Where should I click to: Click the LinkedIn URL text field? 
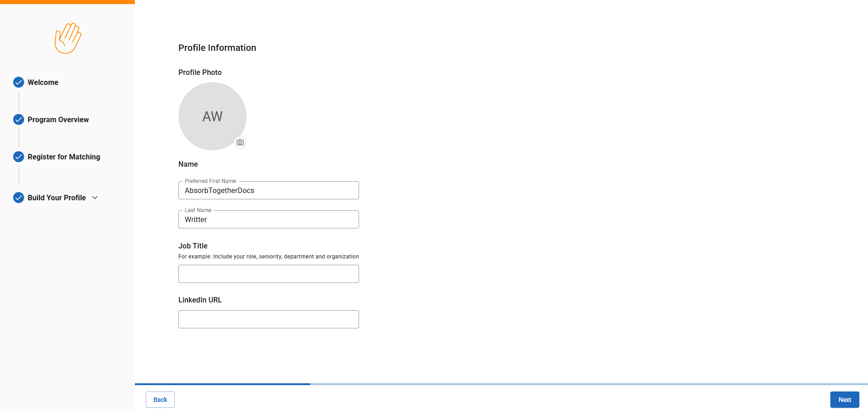click(x=268, y=319)
